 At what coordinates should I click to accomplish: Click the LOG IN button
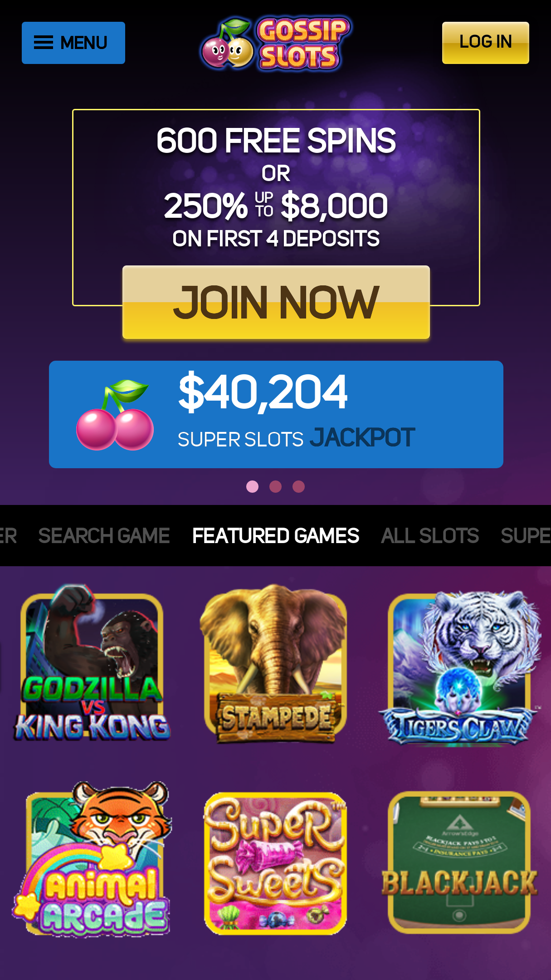pos(485,43)
